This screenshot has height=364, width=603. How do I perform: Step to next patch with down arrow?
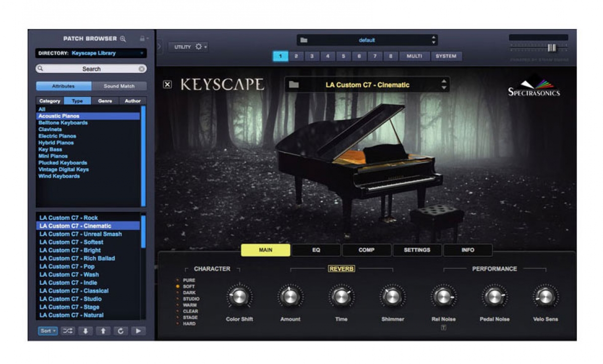85,331
